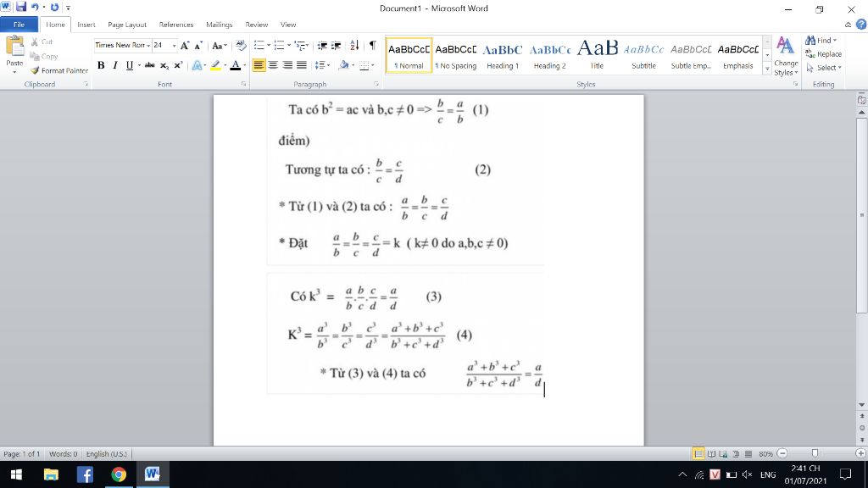This screenshot has width=868, height=488.
Task: Open File Explorer from the taskbar
Action: tap(51, 474)
